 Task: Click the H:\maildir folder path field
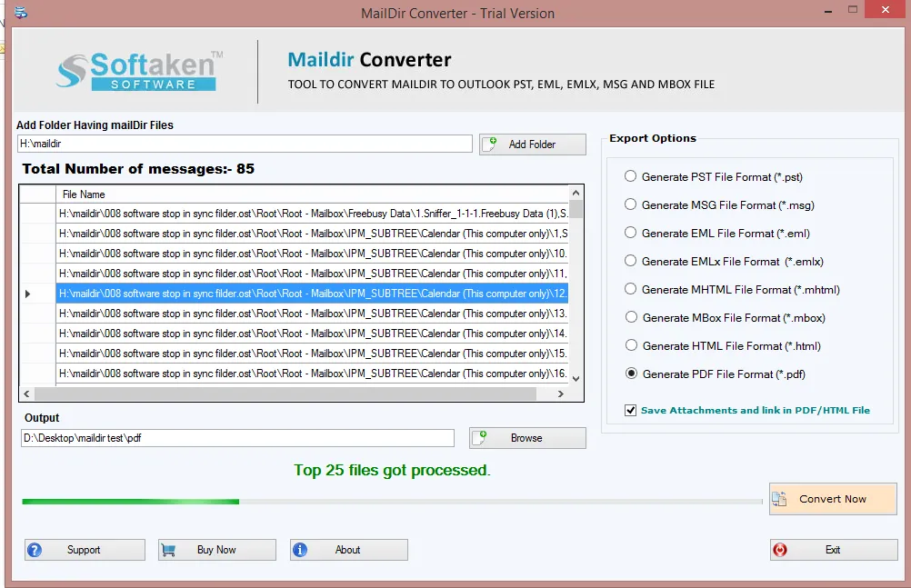(x=245, y=144)
